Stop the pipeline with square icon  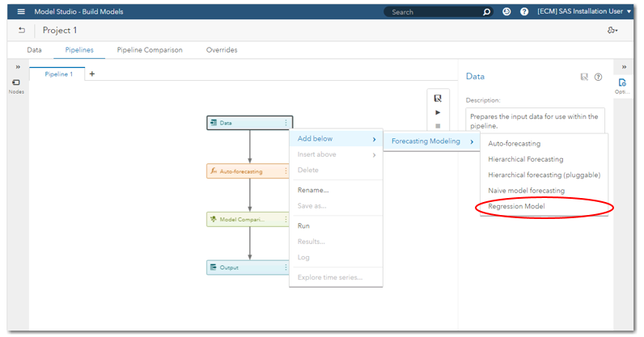438,126
